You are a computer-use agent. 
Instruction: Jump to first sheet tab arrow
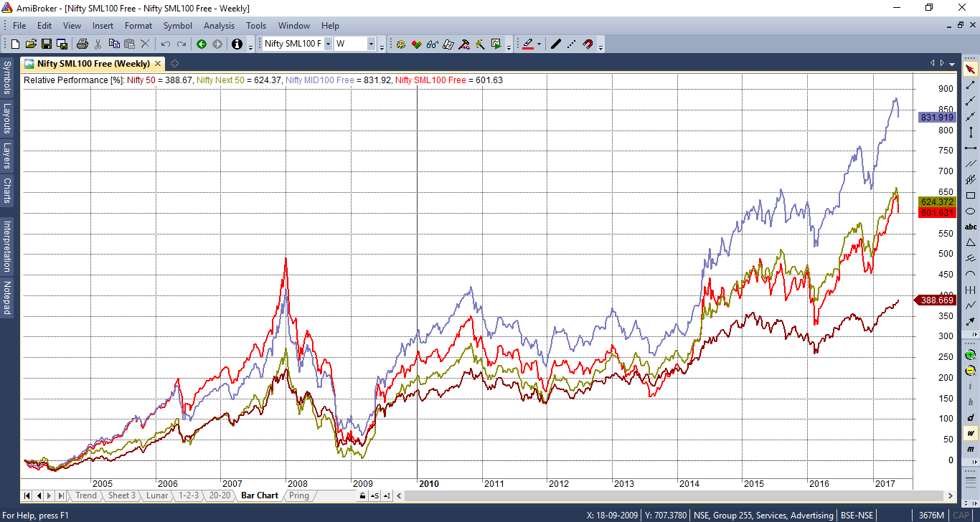(x=27, y=495)
